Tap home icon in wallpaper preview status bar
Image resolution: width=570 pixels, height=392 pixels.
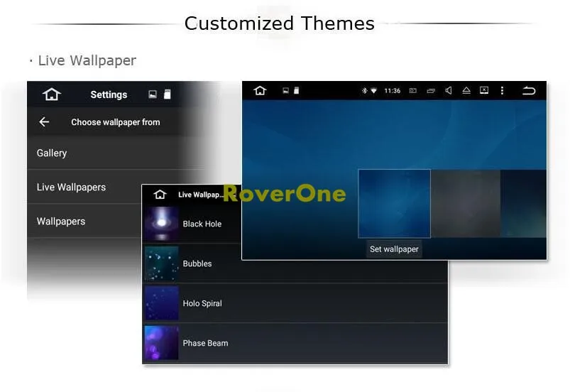[x=260, y=90]
